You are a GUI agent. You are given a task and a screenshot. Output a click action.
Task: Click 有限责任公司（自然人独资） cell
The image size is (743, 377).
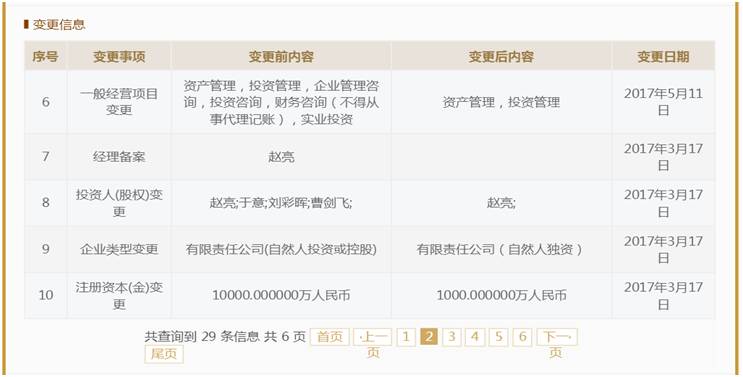501,249
